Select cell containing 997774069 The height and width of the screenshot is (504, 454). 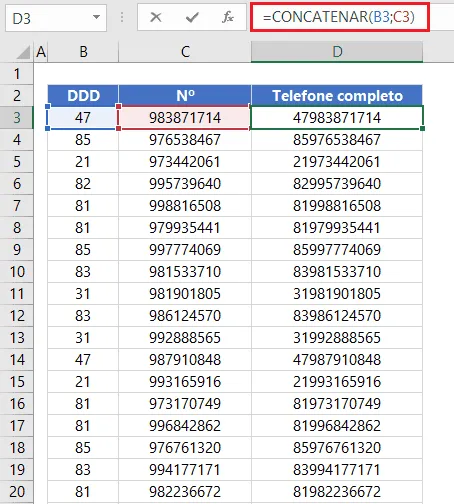(x=185, y=250)
